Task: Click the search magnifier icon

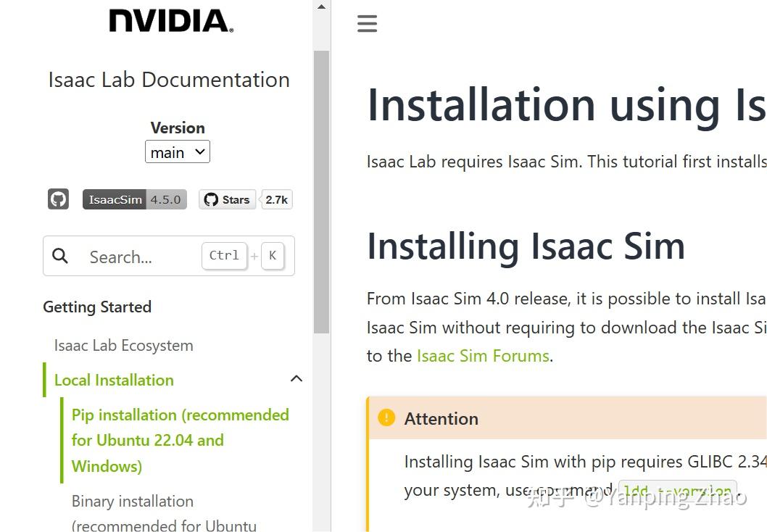Action: (59, 256)
